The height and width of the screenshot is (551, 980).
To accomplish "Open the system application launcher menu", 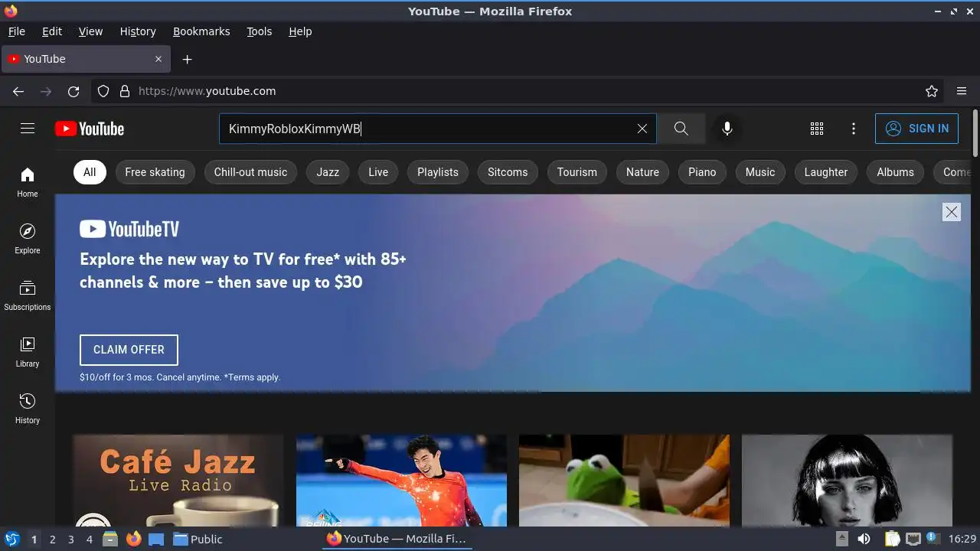I will tap(11, 539).
